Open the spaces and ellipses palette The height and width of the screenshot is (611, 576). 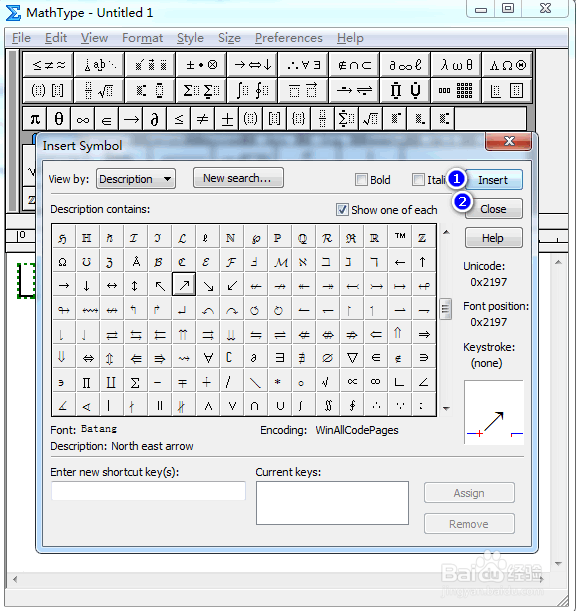pyautogui.click(x=100, y=64)
